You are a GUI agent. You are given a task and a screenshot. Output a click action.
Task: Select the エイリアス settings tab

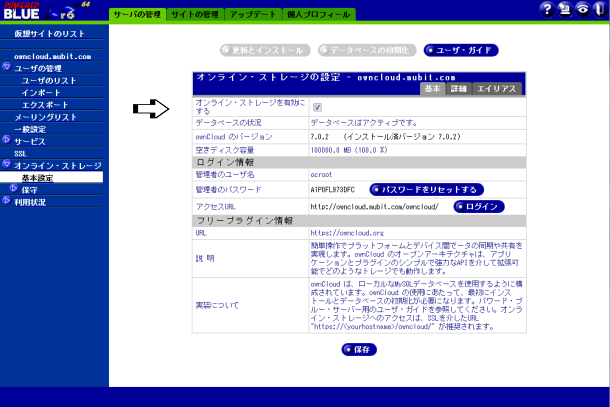point(497,89)
